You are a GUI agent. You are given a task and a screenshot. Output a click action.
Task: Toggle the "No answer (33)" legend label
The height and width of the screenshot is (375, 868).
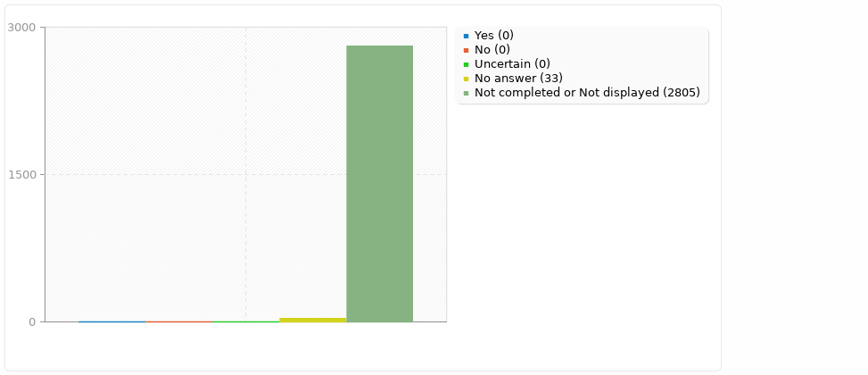518,79
